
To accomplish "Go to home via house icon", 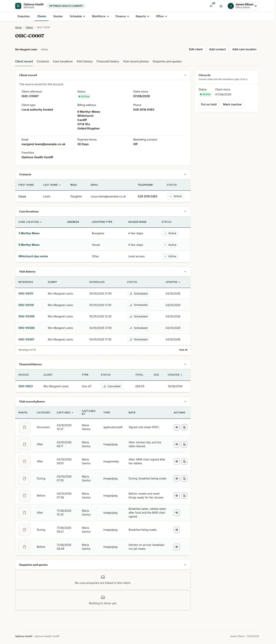I will click(221, 6).
